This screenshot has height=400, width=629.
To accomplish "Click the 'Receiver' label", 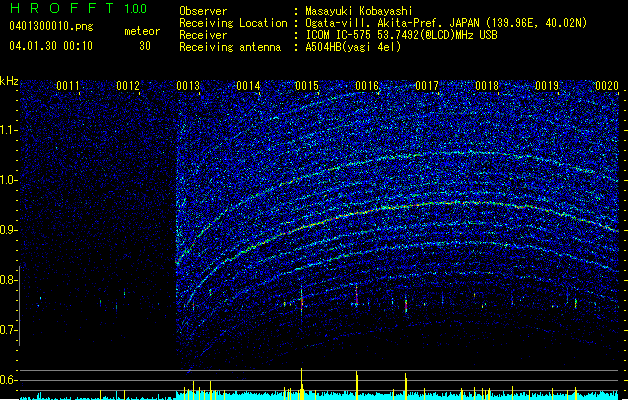I will (x=203, y=35).
